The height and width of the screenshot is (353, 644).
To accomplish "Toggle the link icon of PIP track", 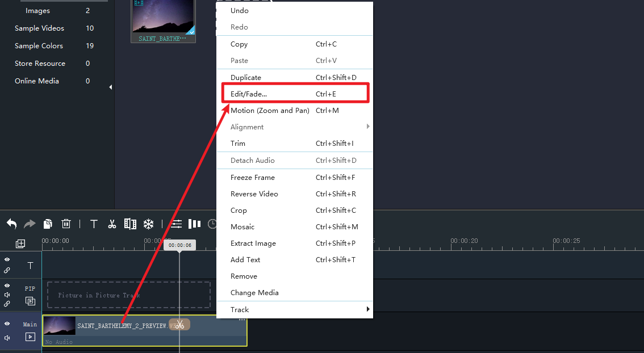I will pos(7,304).
